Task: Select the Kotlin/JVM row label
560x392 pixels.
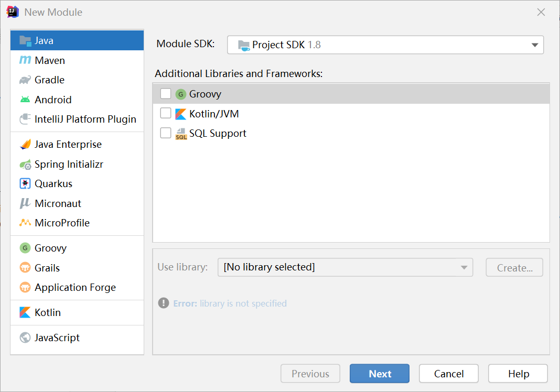Action: click(214, 114)
